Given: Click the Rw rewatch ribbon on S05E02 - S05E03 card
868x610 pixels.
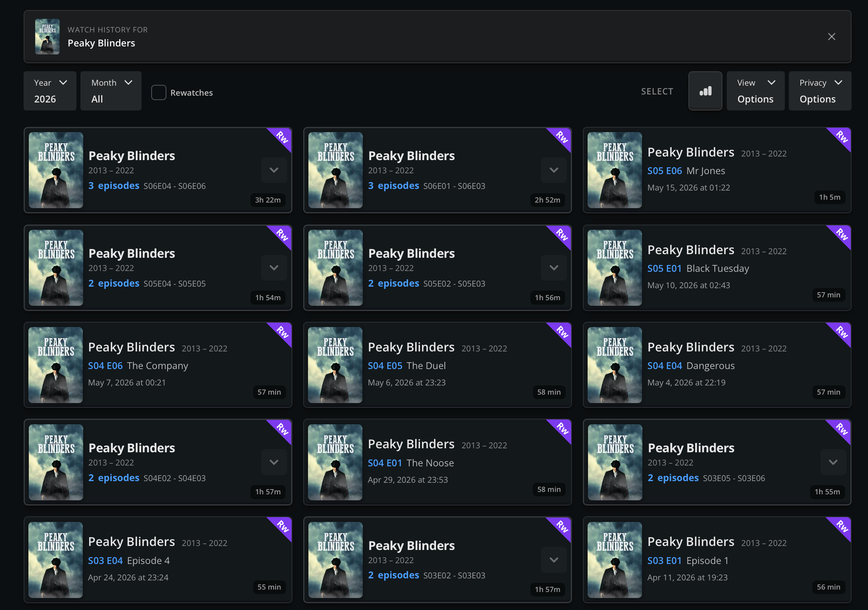Looking at the screenshot, I should tap(562, 235).
